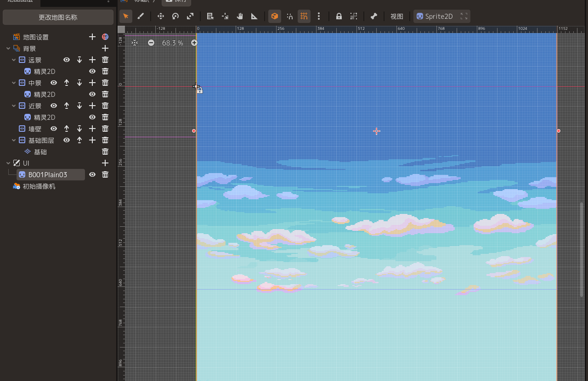Screen dimensions: 588x381
Task: Toggle visibility of B001Plain03
Action: 92,174
